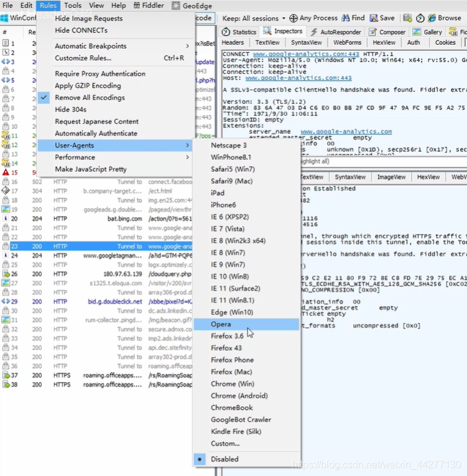Expand Automatic Breakpoints submenu

(115, 46)
